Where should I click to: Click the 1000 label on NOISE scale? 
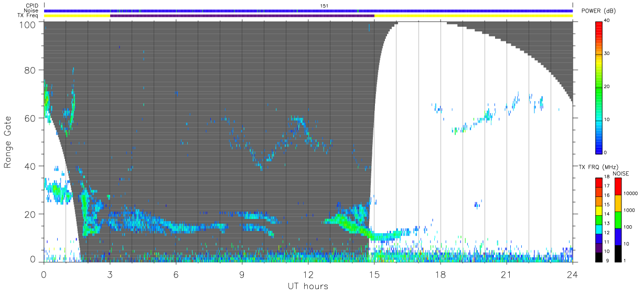[x=630, y=210]
